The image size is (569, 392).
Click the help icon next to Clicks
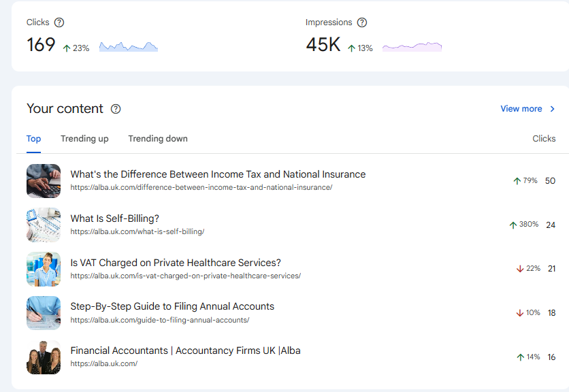[59, 22]
